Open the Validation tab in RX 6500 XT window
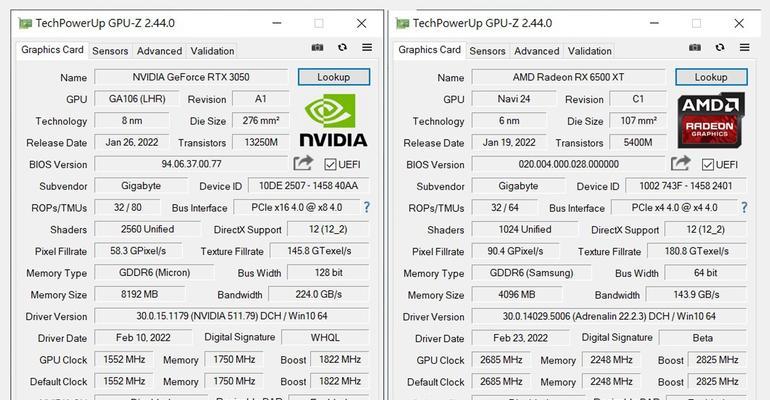 point(589,51)
